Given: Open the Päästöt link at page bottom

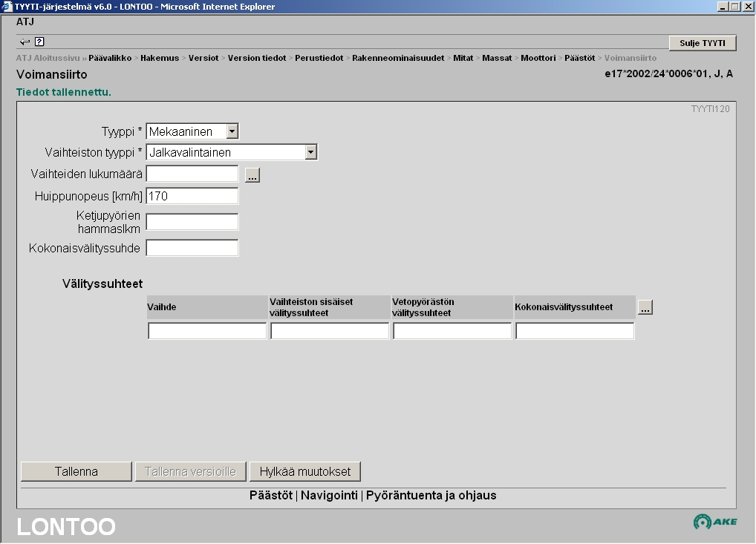Looking at the screenshot, I should coord(271,495).
